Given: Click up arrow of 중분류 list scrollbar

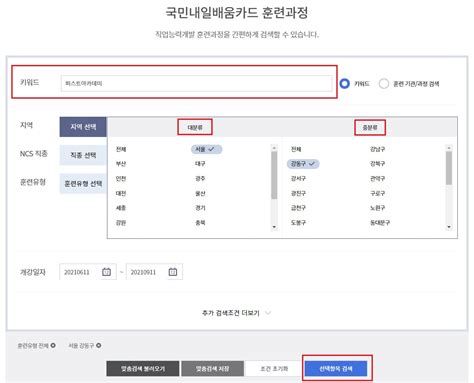Looking at the screenshot, I should 449,148.
